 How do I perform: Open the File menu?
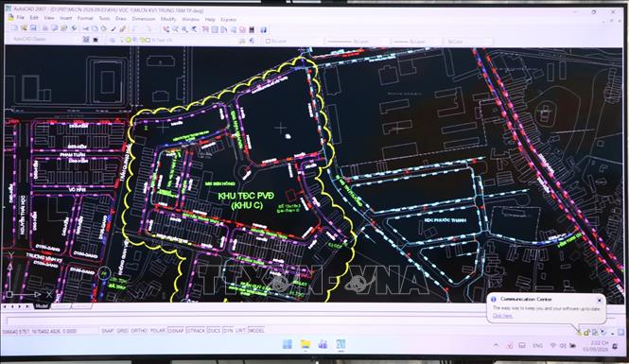20,18
